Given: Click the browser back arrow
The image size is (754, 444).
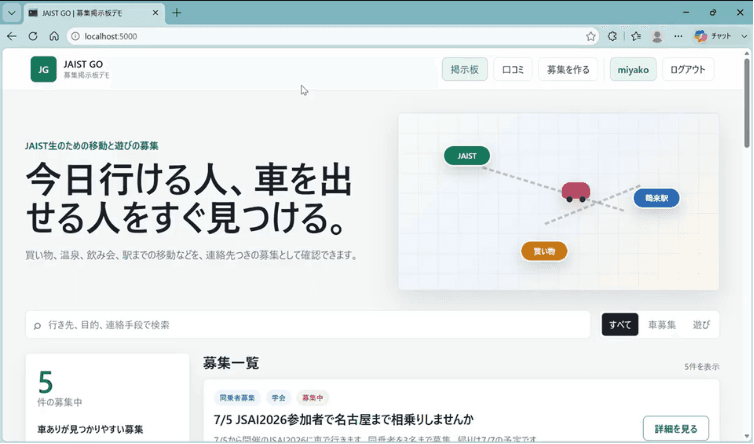Looking at the screenshot, I should (12, 36).
